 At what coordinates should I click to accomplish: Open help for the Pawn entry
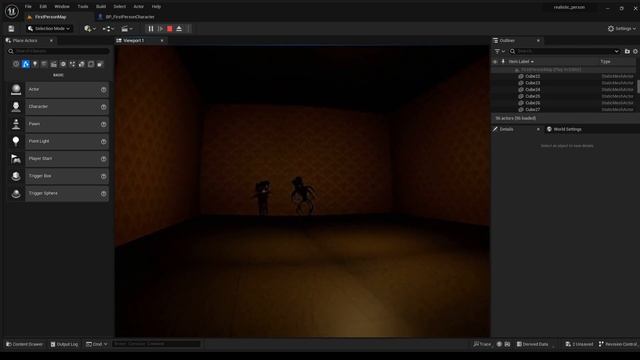104,124
